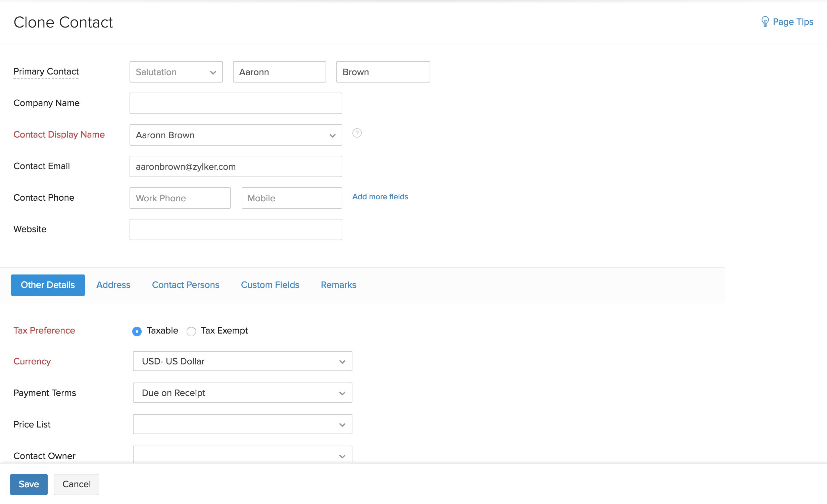Toggle Tax Preference to Tax Exempt

(191, 330)
